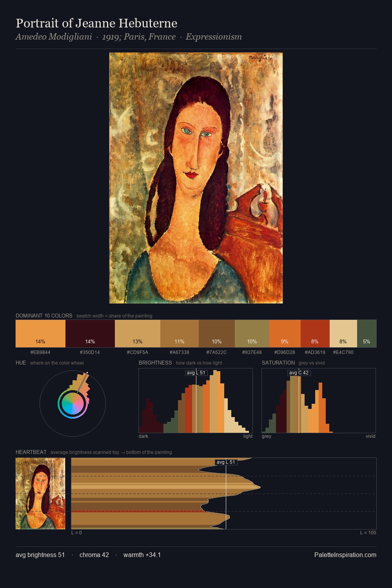Click the hue color wheel chart
The image size is (392, 588).
(x=73, y=403)
